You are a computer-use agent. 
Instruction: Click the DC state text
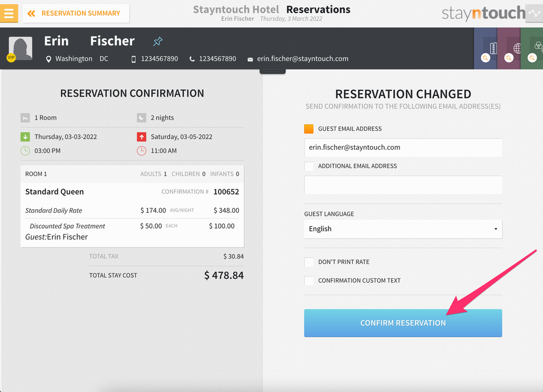(104, 59)
